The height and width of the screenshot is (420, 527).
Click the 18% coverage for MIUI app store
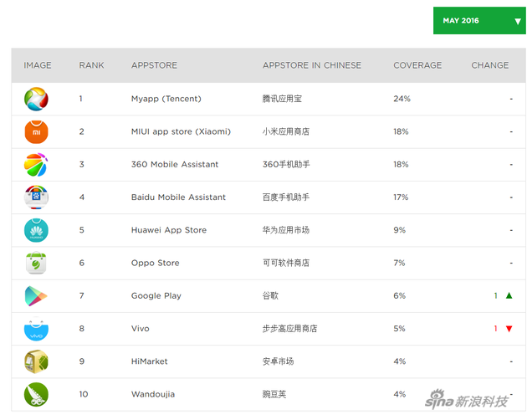click(x=401, y=131)
